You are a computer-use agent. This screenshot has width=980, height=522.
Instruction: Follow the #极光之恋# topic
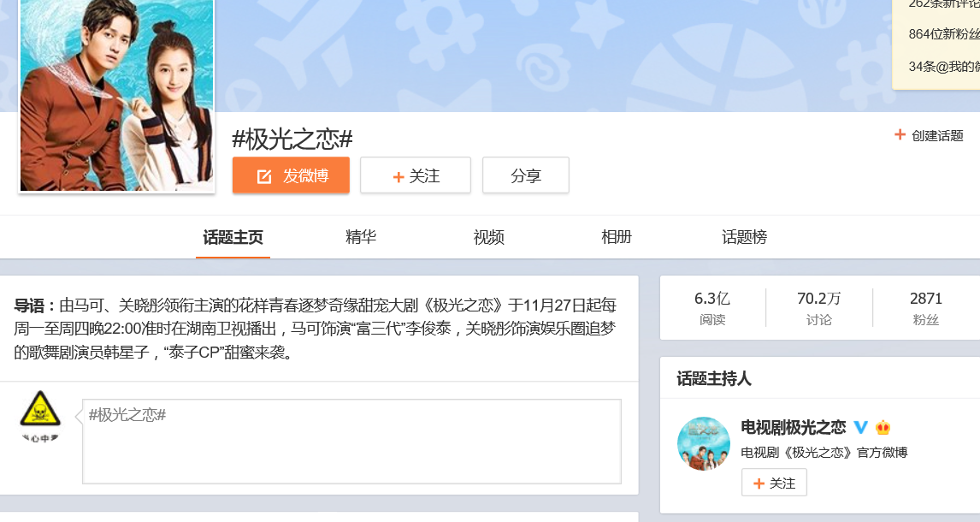(x=415, y=175)
